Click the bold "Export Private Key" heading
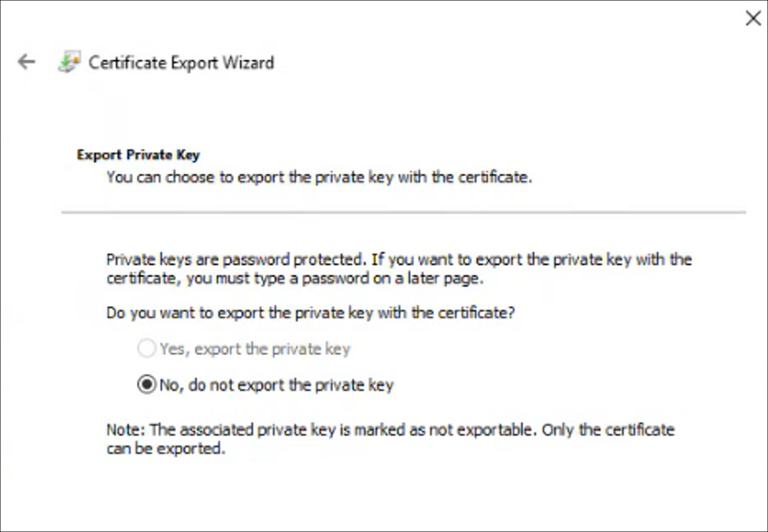This screenshot has height=532, width=768. pyautogui.click(x=138, y=155)
